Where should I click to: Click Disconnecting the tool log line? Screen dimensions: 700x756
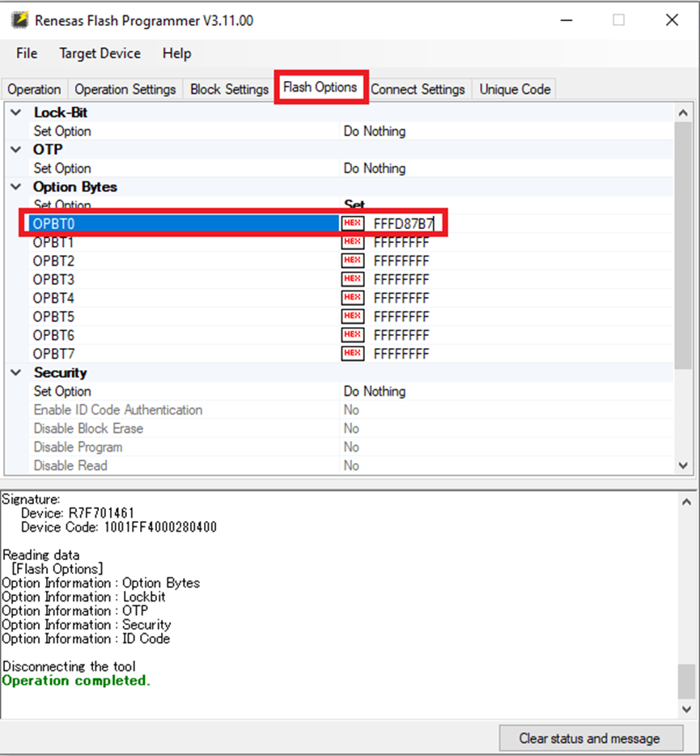[x=69, y=666]
